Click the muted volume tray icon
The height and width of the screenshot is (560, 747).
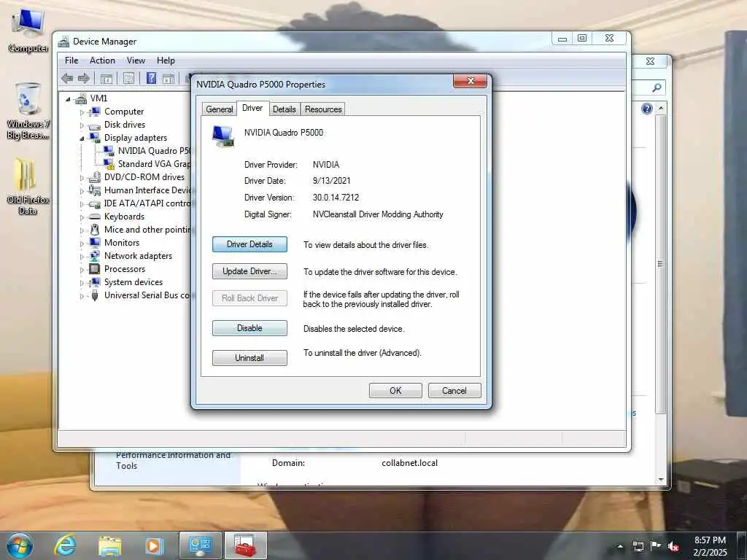pos(673,547)
